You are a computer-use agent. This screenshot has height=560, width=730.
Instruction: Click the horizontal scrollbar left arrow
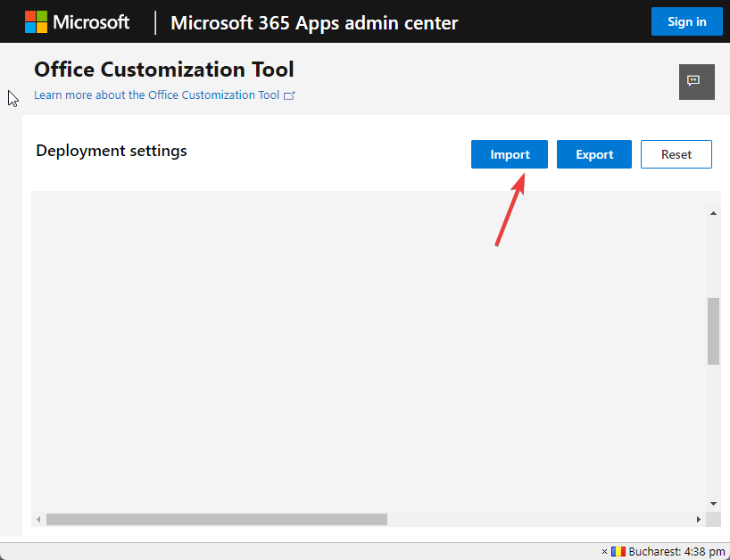38,519
